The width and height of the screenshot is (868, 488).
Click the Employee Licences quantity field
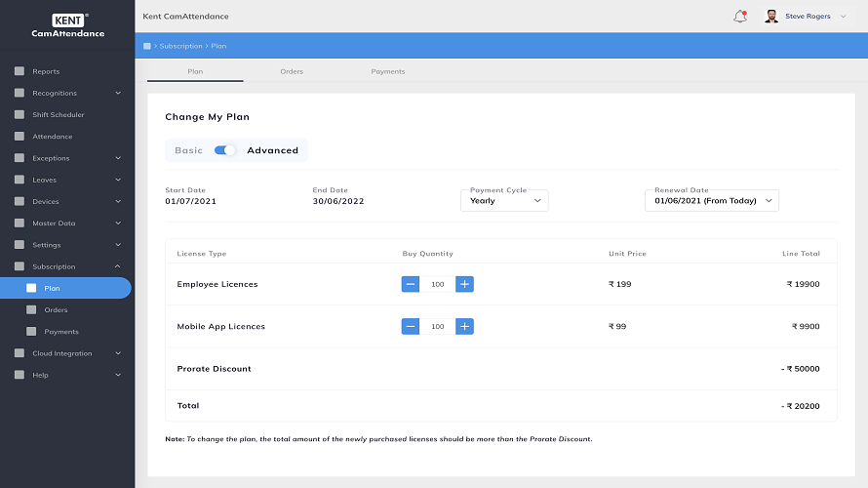tap(438, 284)
